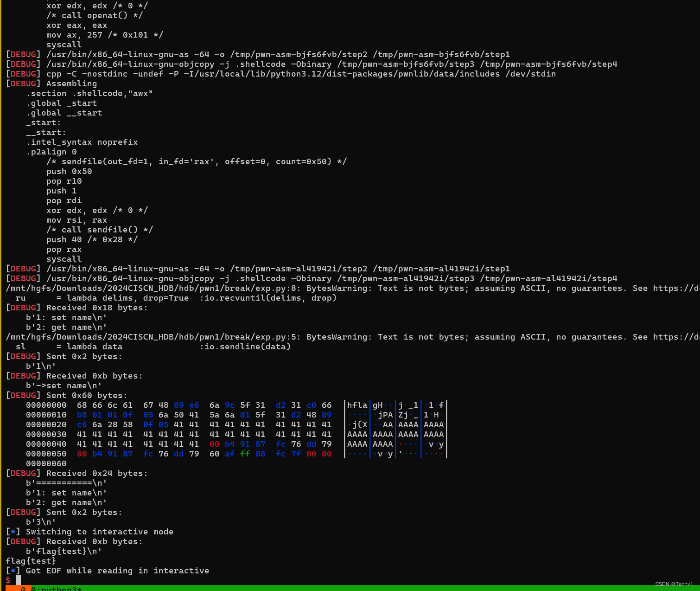
Task: Click the 'hfla' ASCII column in hexdump
Action: 357,405
